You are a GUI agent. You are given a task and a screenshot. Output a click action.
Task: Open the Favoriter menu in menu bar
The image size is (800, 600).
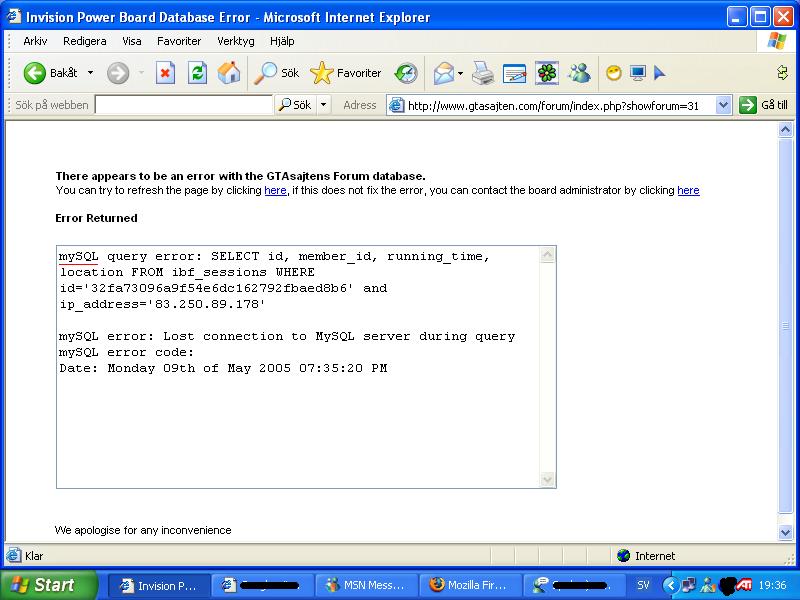pos(179,41)
